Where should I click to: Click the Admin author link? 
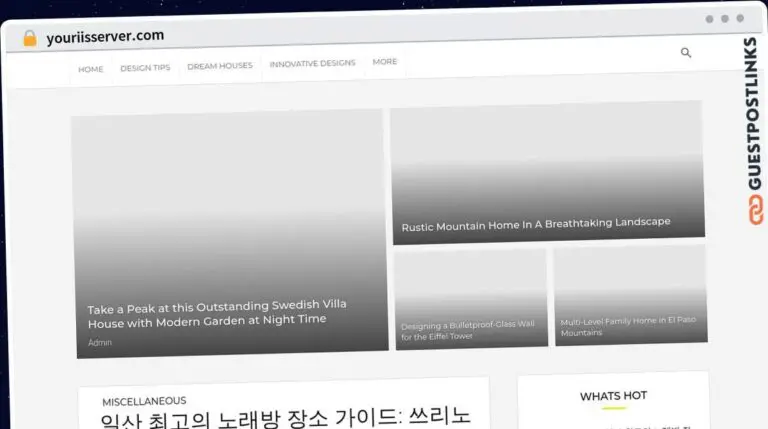pos(100,342)
